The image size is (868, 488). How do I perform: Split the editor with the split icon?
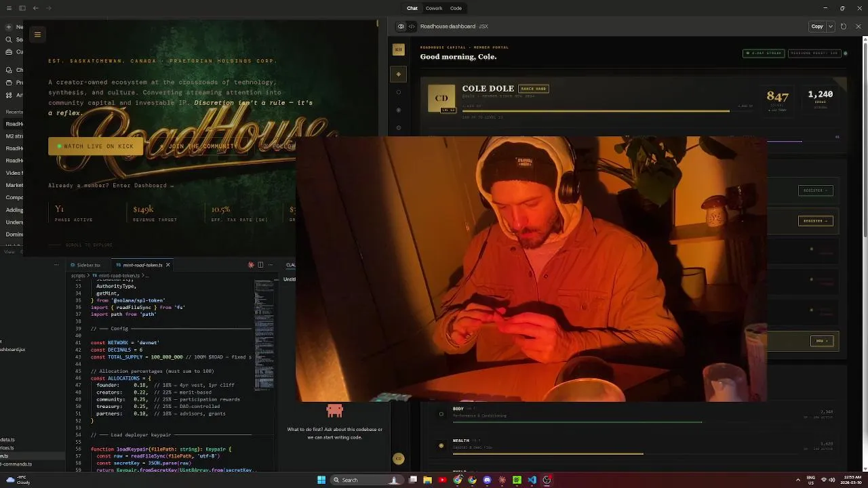[260, 265]
